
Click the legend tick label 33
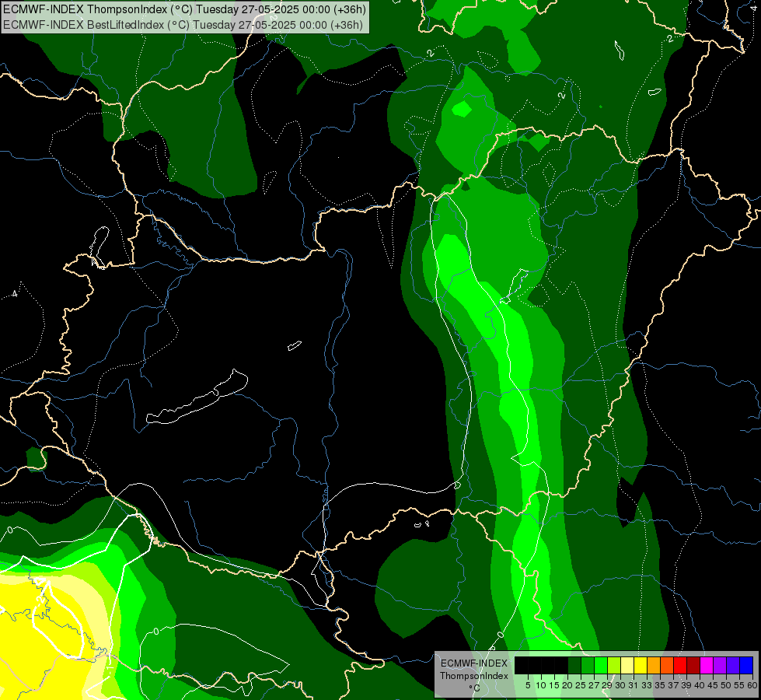647,685
